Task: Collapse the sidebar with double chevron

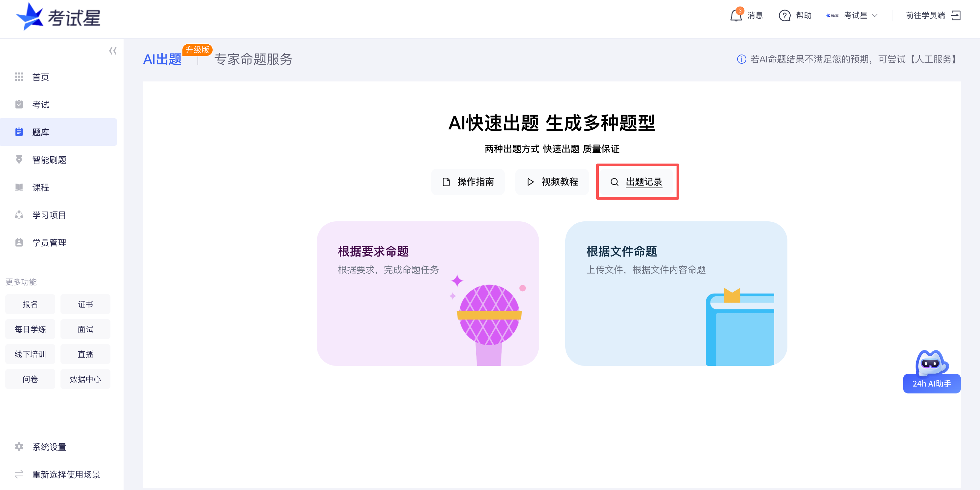Action: (113, 51)
